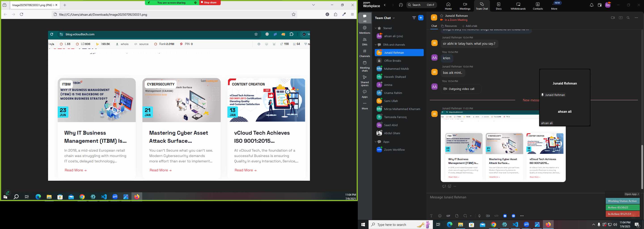Image resolution: width=644 pixels, height=229 pixels.
Task: Collapse the DMs and channels section
Action: point(375,45)
